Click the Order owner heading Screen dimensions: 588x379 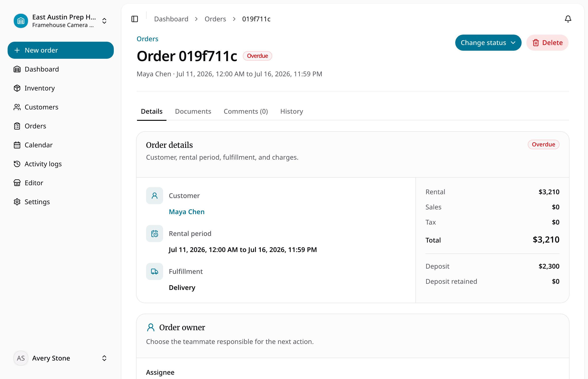coord(182,328)
